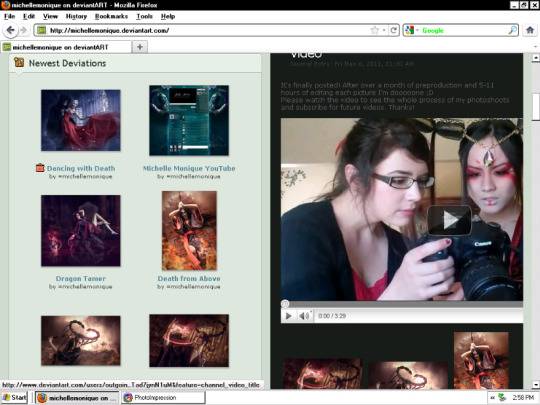Open the journal's red swirl thumbnail below video
Image resolution: width=540 pixels, height=405 pixels.
[x=322, y=374]
